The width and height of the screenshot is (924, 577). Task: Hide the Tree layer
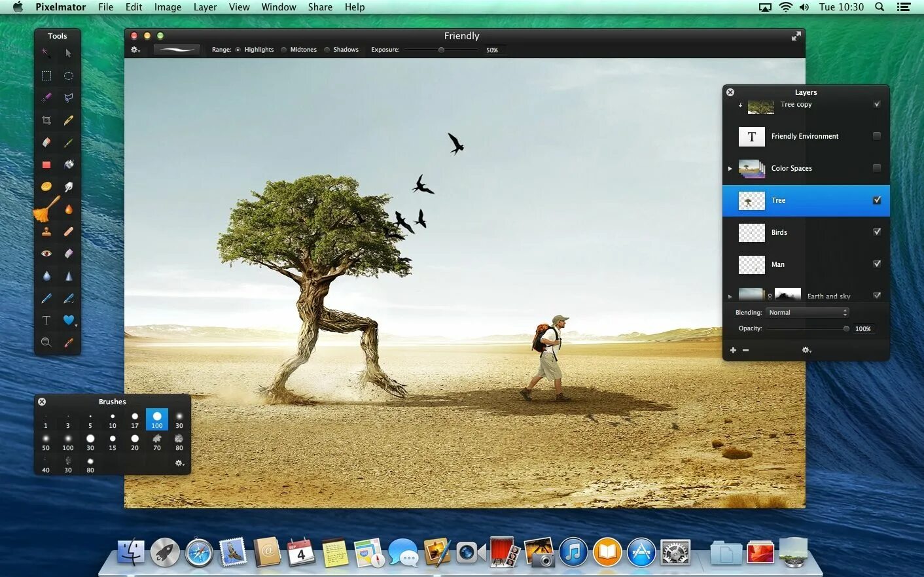[877, 200]
